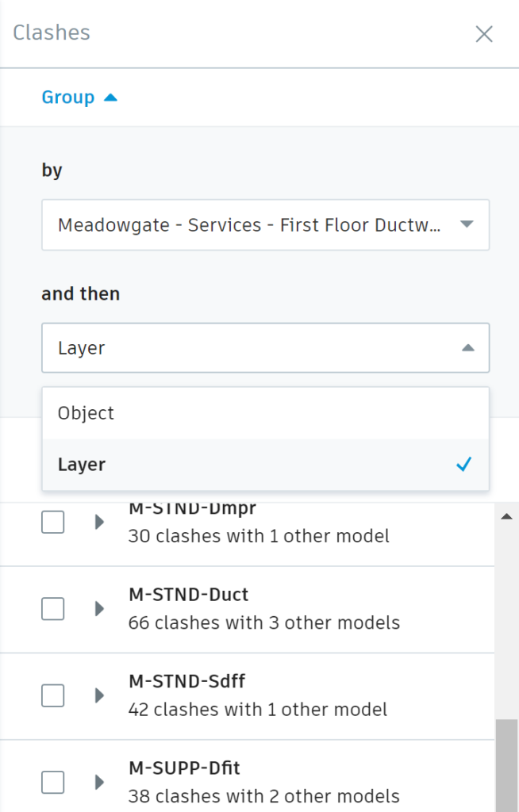Close the Layer grouping dropdown
This screenshot has height=812, width=519.
[x=266, y=347]
